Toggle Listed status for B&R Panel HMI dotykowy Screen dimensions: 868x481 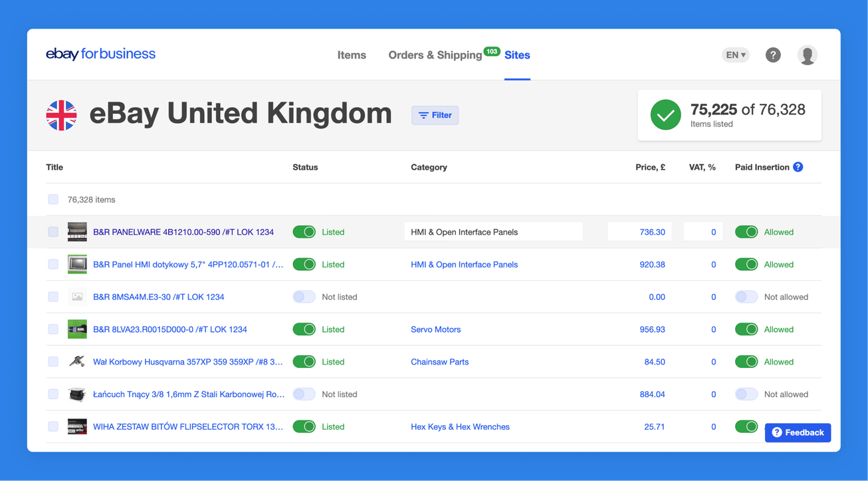(x=304, y=264)
